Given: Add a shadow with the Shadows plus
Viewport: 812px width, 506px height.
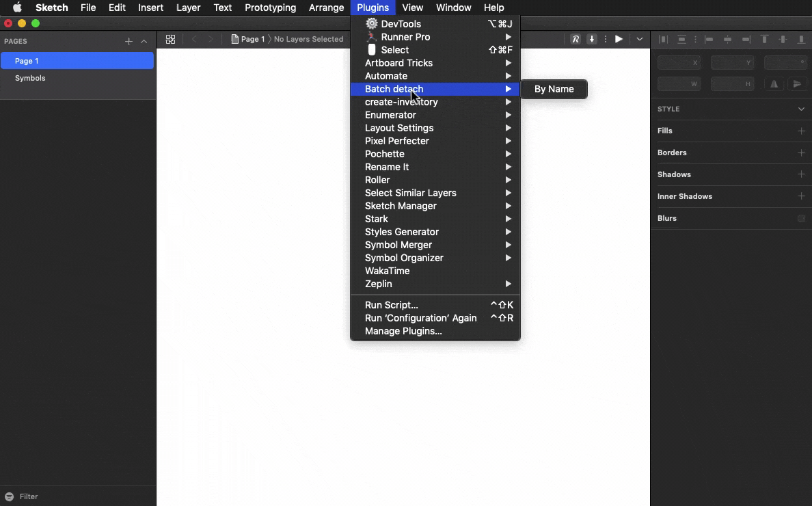Looking at the screenshot, I should tap(801, 174).
